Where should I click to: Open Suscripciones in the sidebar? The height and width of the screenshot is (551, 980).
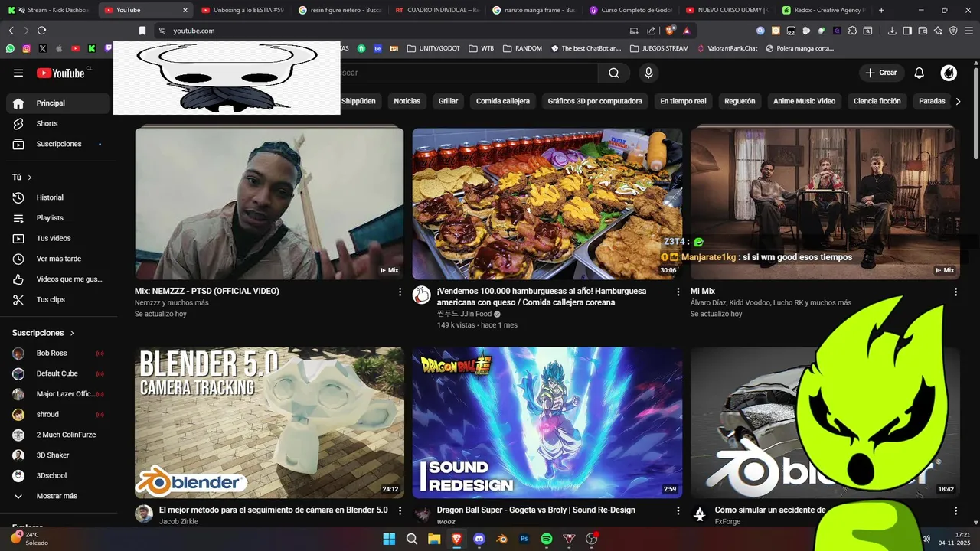[58, 144]
